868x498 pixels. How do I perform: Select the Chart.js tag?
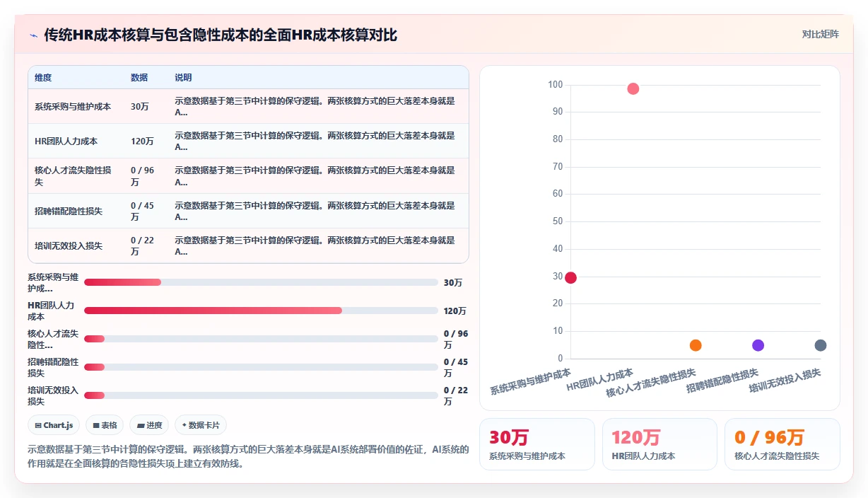54,425
